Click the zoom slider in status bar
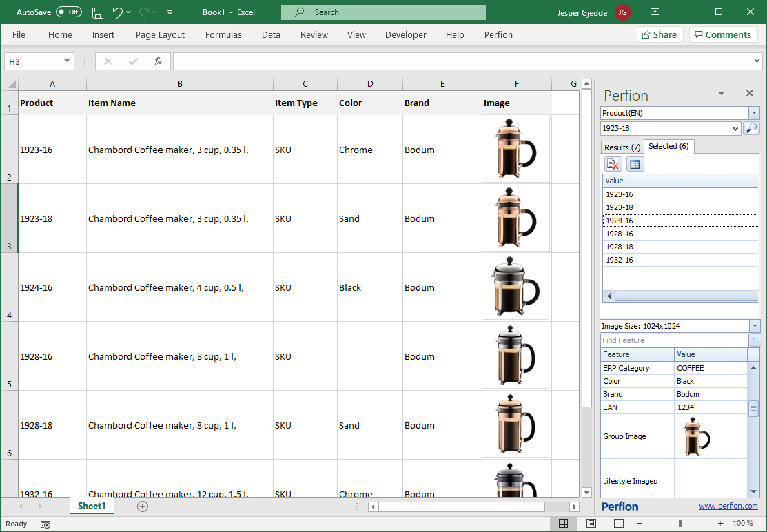 click(680, 524)
